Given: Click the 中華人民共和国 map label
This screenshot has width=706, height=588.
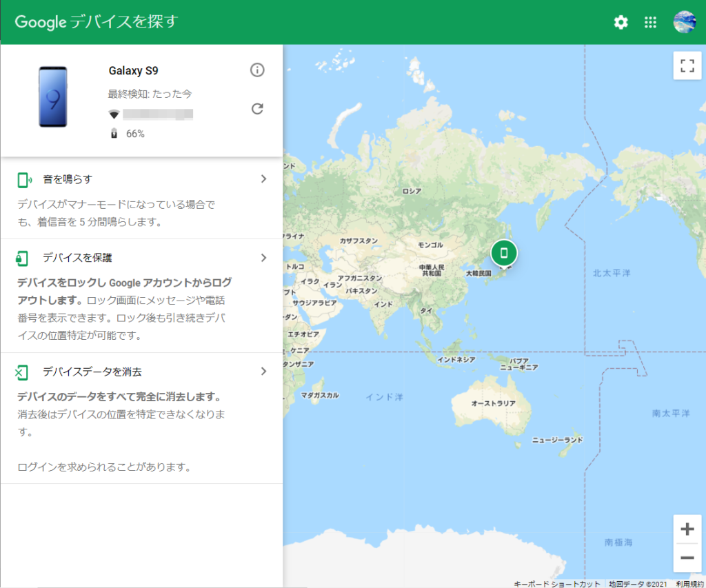Looking at the screenshot, I should (432, 270).
